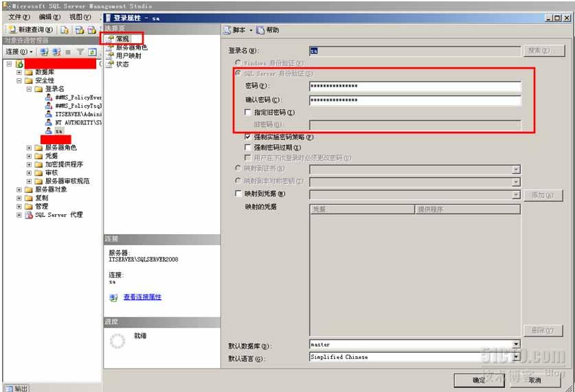Screen dimensions: 575x392
Task: Toggle 用户在下次登录时必须更改密码 checkbox
Action: [248, 157]
